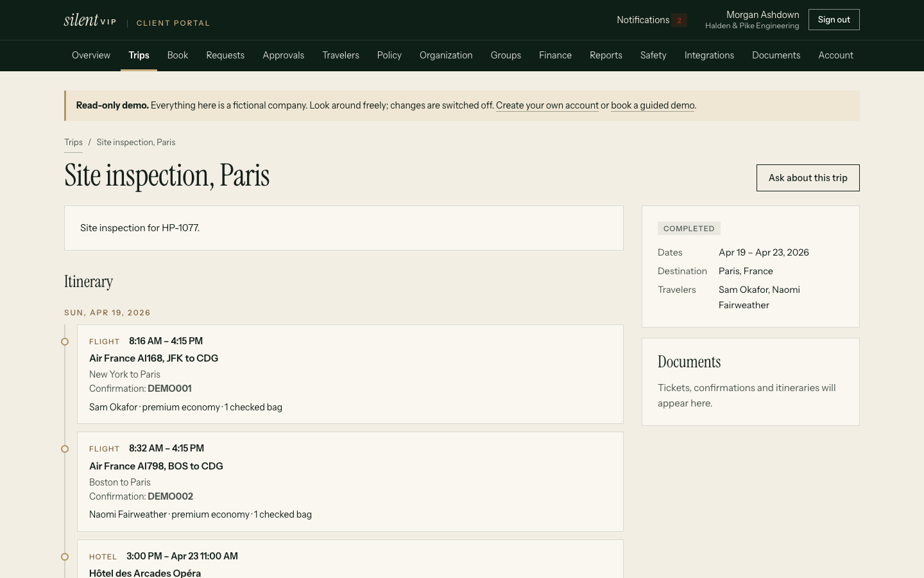This screenshot has height=578, width=924.
Task: Select the COMPLETED status badge
Action: 689,229
